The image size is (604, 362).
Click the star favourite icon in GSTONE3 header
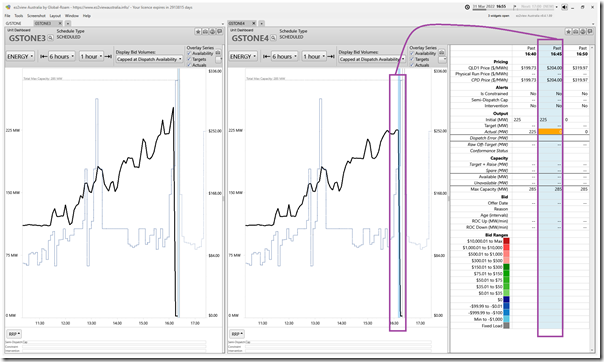(x=198, y=32)
